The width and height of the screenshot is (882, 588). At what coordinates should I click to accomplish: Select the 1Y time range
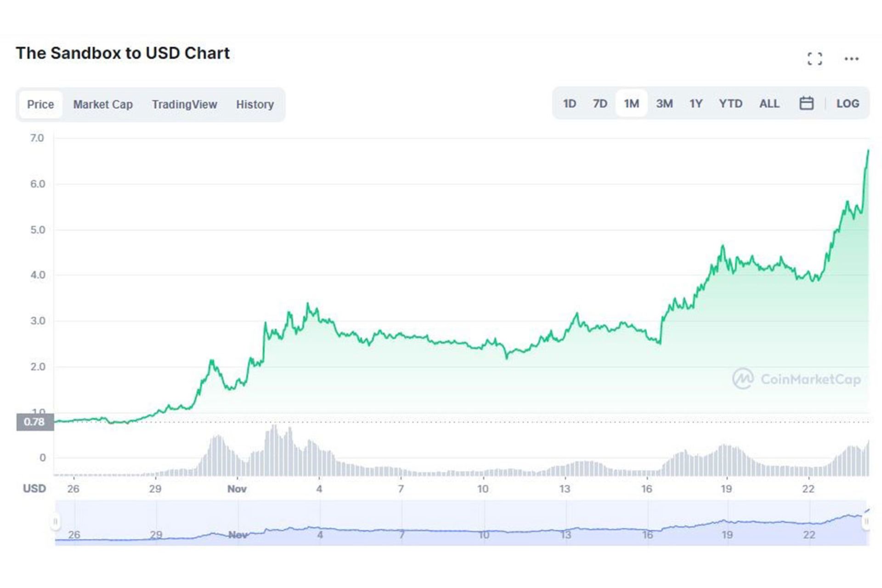pyautogui.click(x=696, y=103)
